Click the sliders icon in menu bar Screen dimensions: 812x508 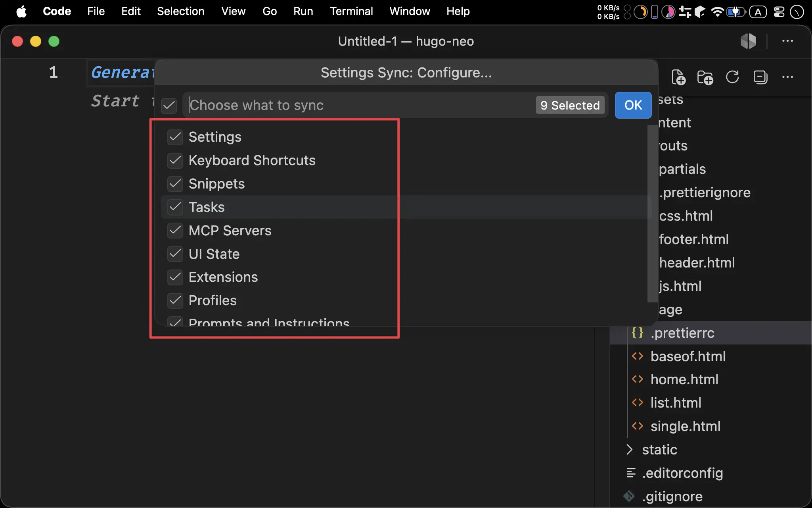pyautogui.click(x=685, y=12)
